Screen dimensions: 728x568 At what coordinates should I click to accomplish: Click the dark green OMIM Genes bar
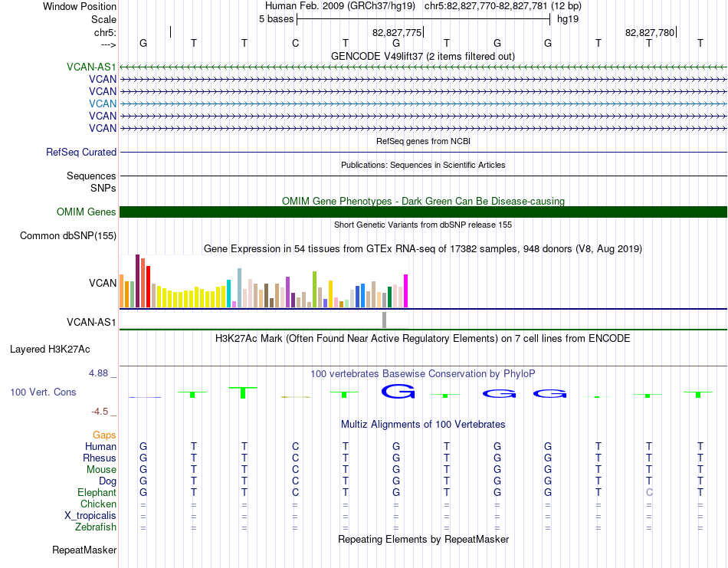pyautogui.click(x=423, y=212)
